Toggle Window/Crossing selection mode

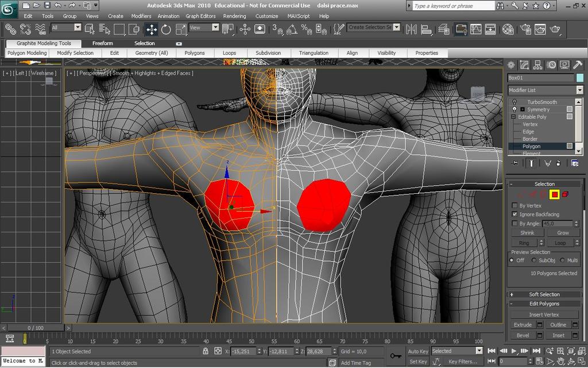pyautogui.click(x=134, y=29)
